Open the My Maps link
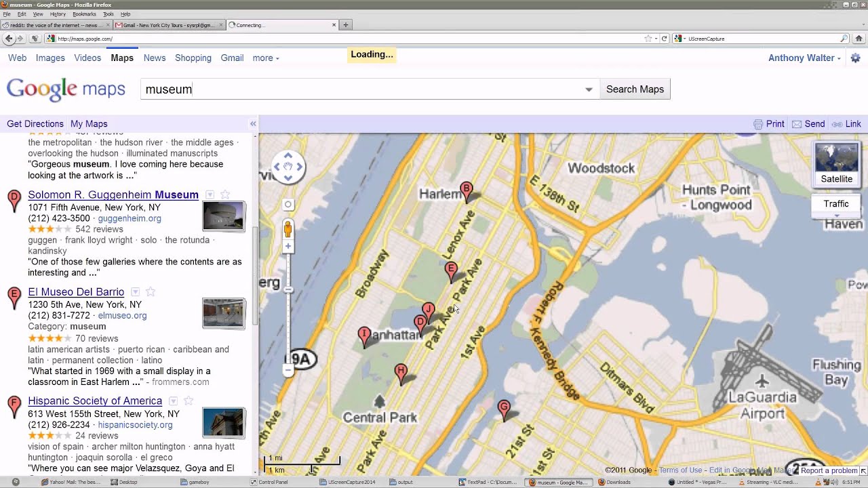Screen dimensions: 868x488 [89, 124]
